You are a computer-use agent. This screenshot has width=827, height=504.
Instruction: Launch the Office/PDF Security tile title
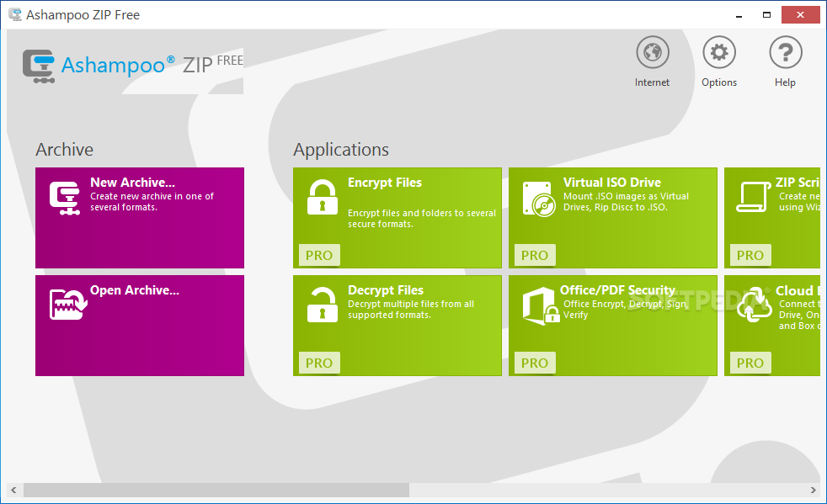(617, 290)
